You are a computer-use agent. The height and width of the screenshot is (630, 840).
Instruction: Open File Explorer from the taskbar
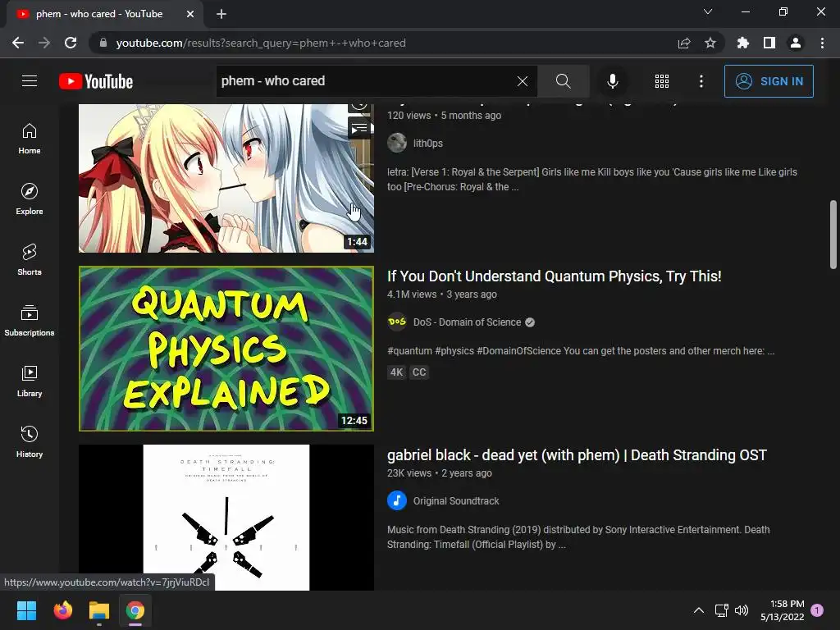(99, 610)
